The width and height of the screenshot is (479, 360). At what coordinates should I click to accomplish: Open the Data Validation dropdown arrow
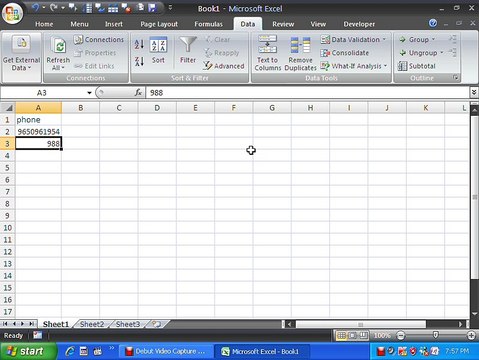coord(384,39)
